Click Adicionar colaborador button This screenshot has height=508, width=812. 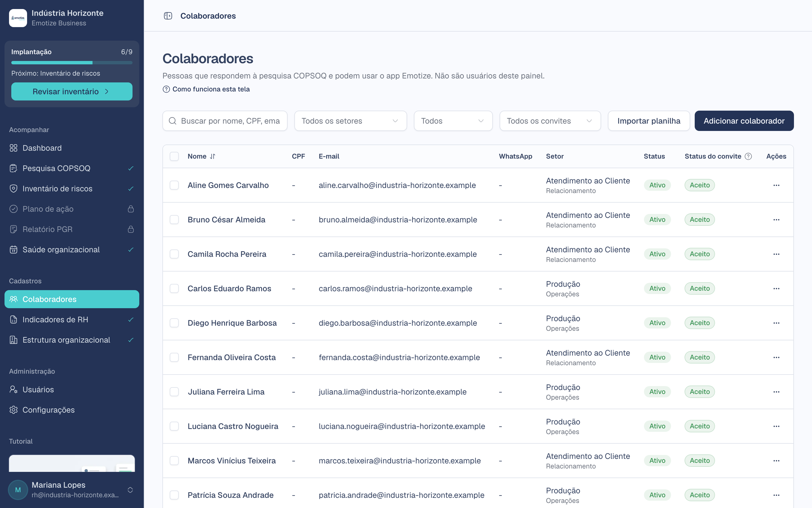[744, 121]
